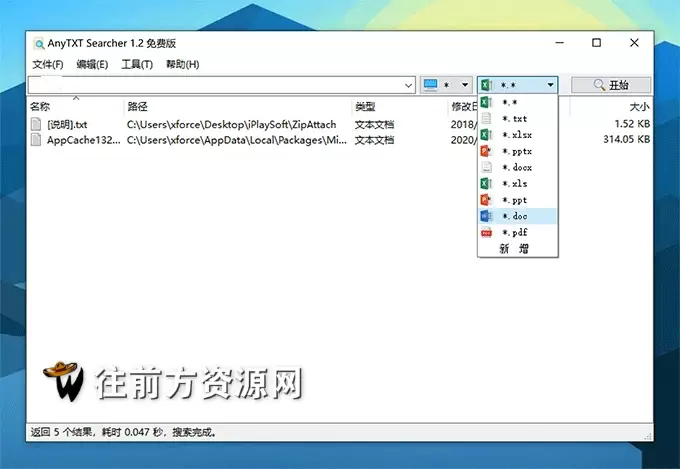Choose *.pdf from the file type list
Image resolution: width=680 pixels, height=469 pixels.
tap(517, 233)
